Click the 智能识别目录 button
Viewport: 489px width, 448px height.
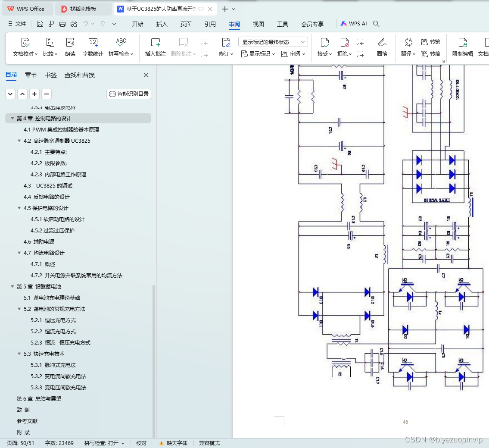(x=128, y=94)
